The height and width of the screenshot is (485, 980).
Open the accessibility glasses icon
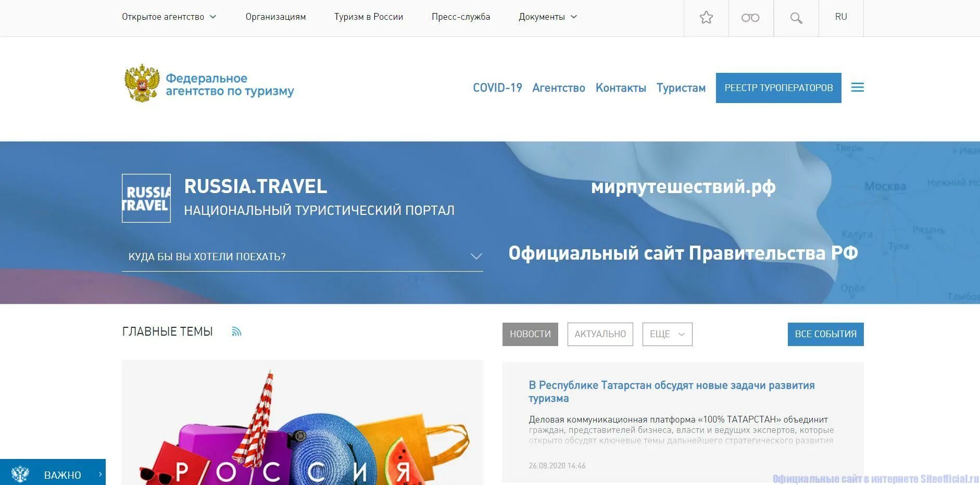click(750, 18)
